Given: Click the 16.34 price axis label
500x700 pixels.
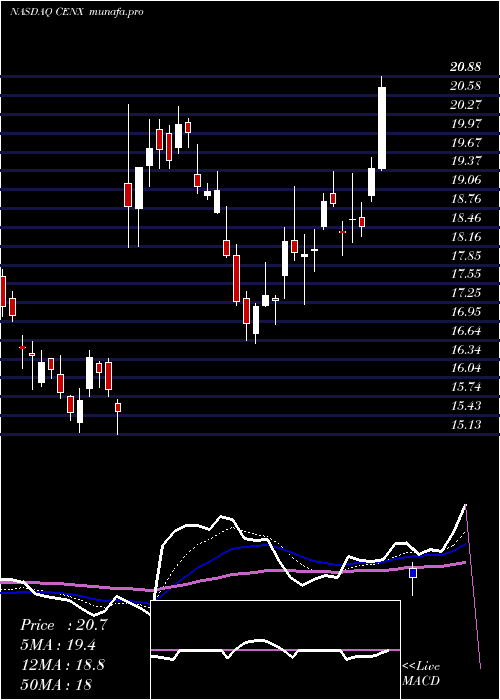Looking at the screenshot, I should click(466, 350).
